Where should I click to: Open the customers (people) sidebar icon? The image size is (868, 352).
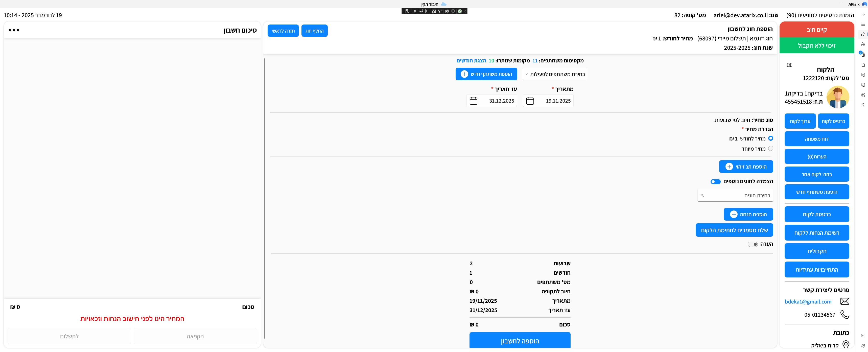tap(863, 44)
